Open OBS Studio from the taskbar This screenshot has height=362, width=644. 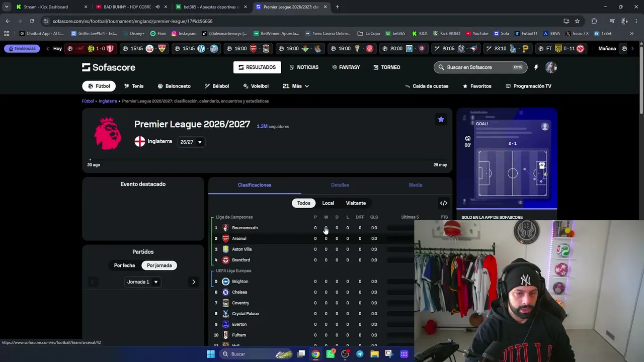(x=345, y=354)
